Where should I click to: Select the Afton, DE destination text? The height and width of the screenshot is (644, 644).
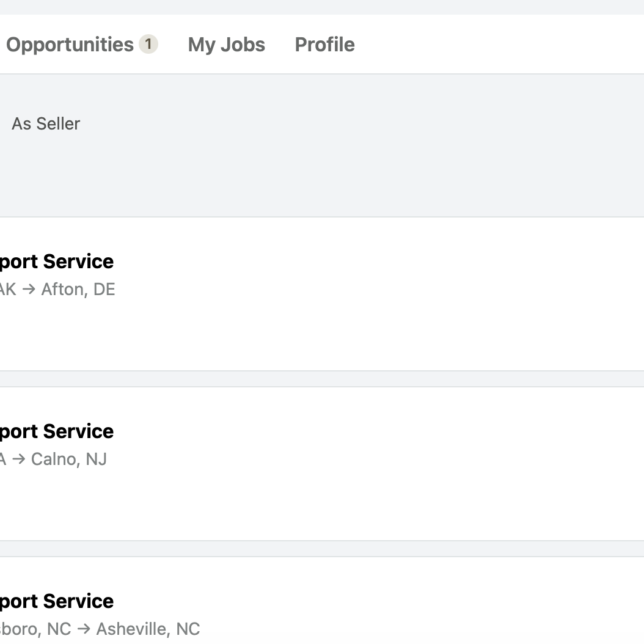coord(78,289)
